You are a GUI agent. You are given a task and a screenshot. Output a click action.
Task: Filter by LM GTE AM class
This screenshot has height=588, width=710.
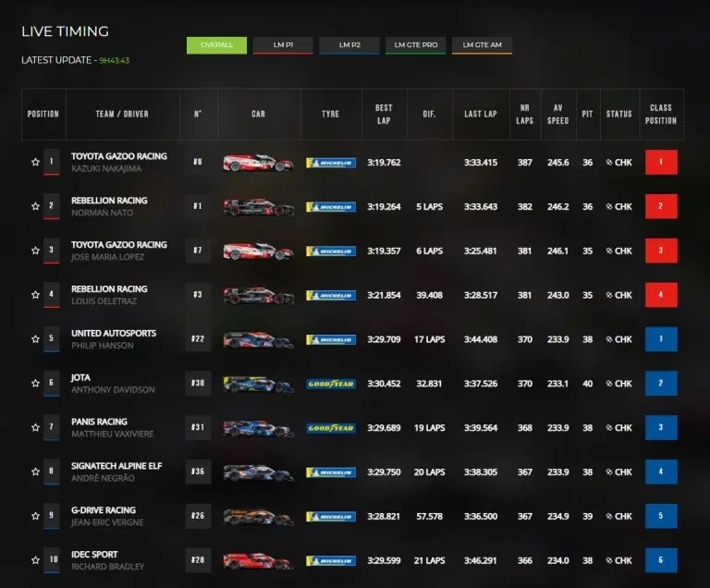(482, 44)
